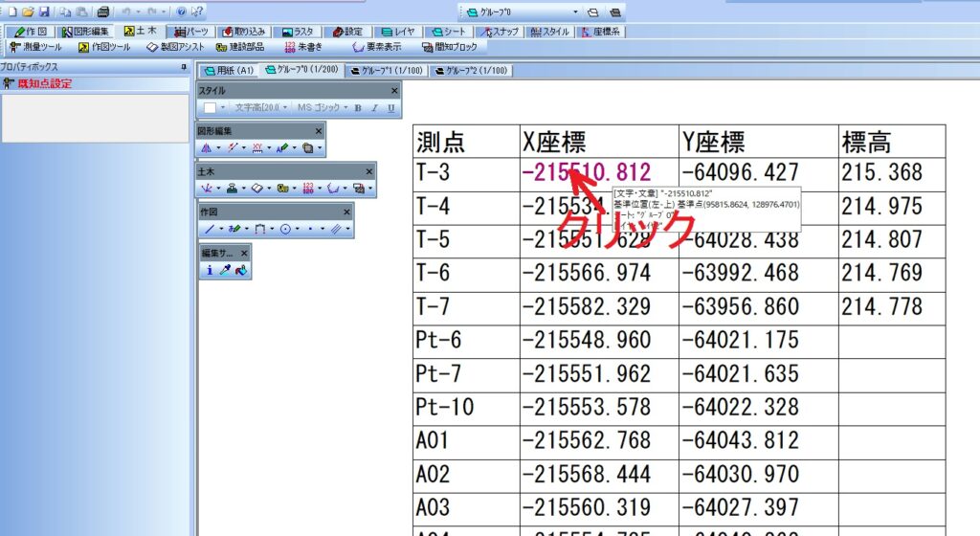Open the MS ゴシック font dropdown
This screenshot has height=536, width=980.
(x=345, y=108)
